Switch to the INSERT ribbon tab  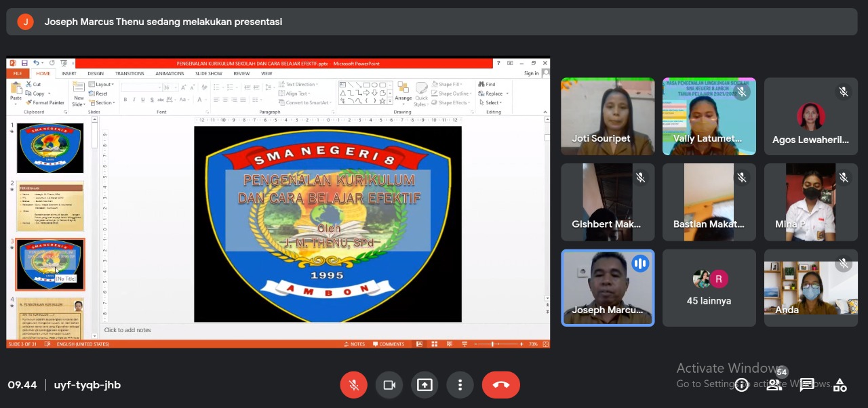[69, 73]
